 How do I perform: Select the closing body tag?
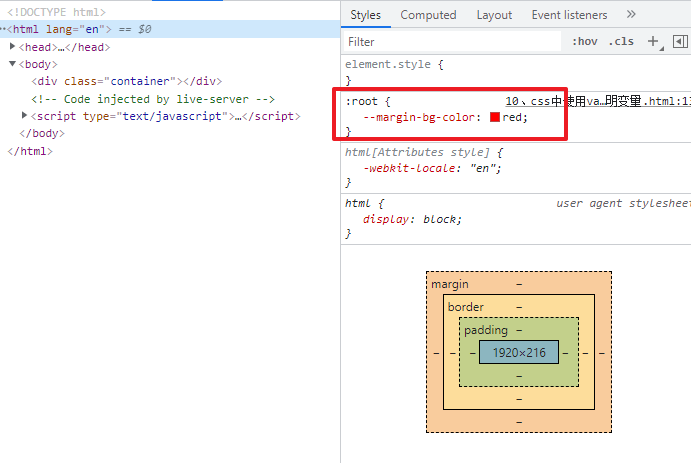pyautogui.click(x=42, y=133)
